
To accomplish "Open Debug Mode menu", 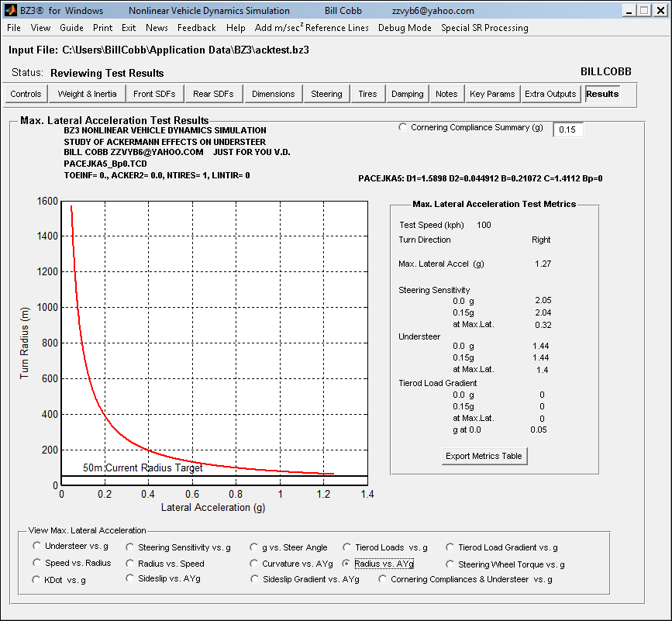I will pos(405,28).
